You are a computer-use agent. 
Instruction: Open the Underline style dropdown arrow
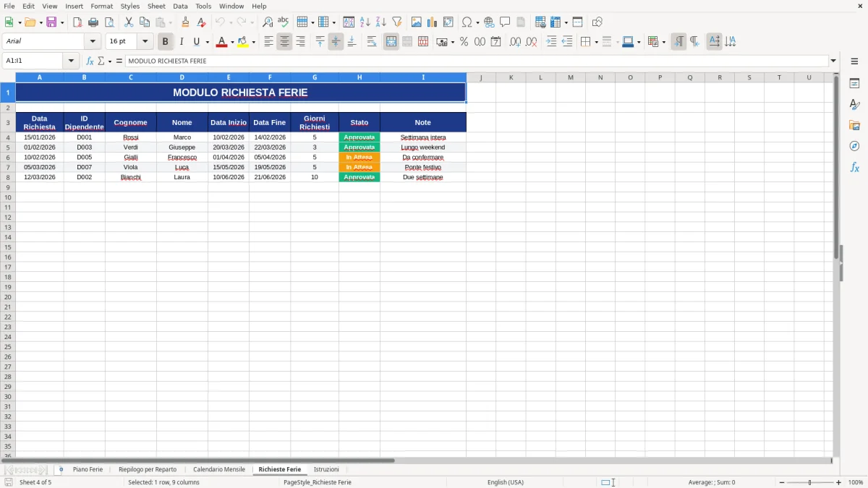click(x=207, y=42)
